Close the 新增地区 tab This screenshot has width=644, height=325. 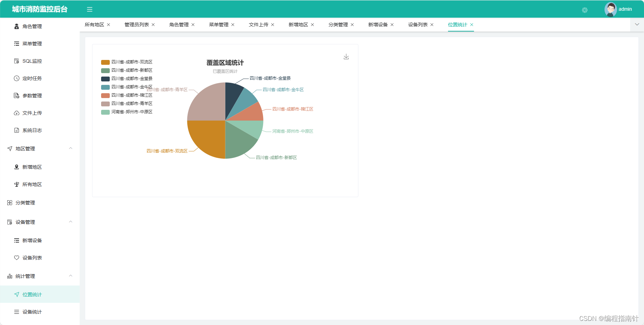pyautogui.click(x=312, y=25)
